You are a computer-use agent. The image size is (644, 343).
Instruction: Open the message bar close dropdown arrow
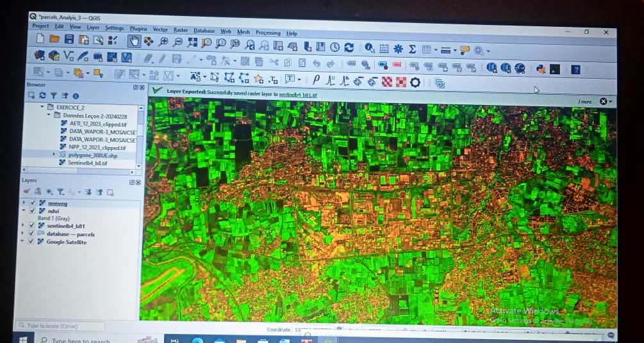click(611, 101)
